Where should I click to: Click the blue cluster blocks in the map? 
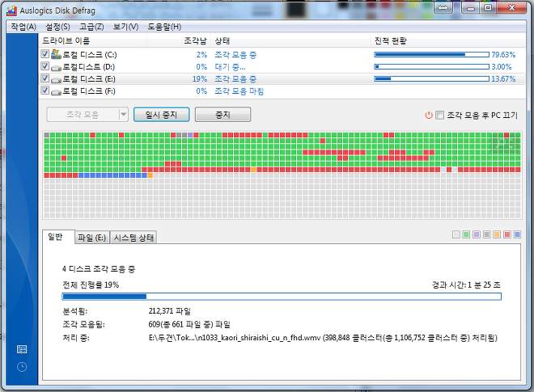tap(112, 175)
